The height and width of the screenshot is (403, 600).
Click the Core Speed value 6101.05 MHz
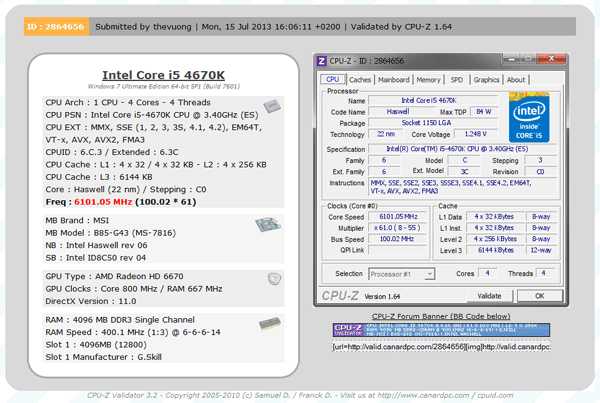pos(398,217)
